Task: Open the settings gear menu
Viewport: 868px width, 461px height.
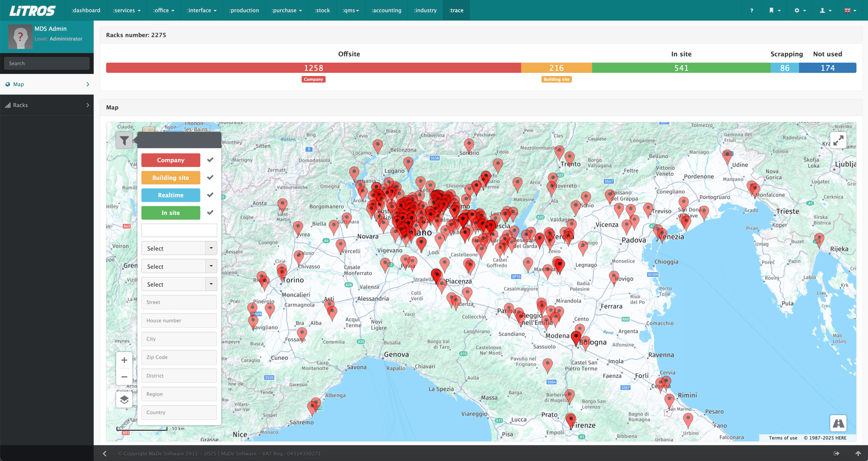Action: coord(800,10)
